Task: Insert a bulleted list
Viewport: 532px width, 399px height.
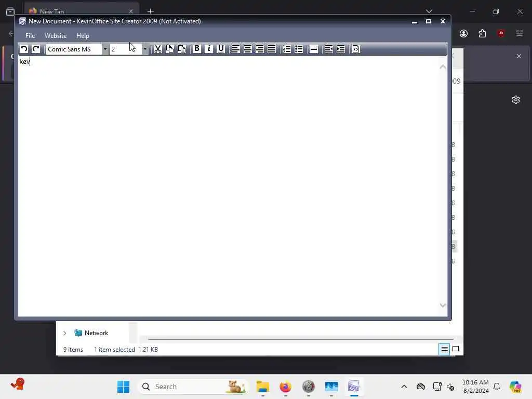Action: coord(299,49)
